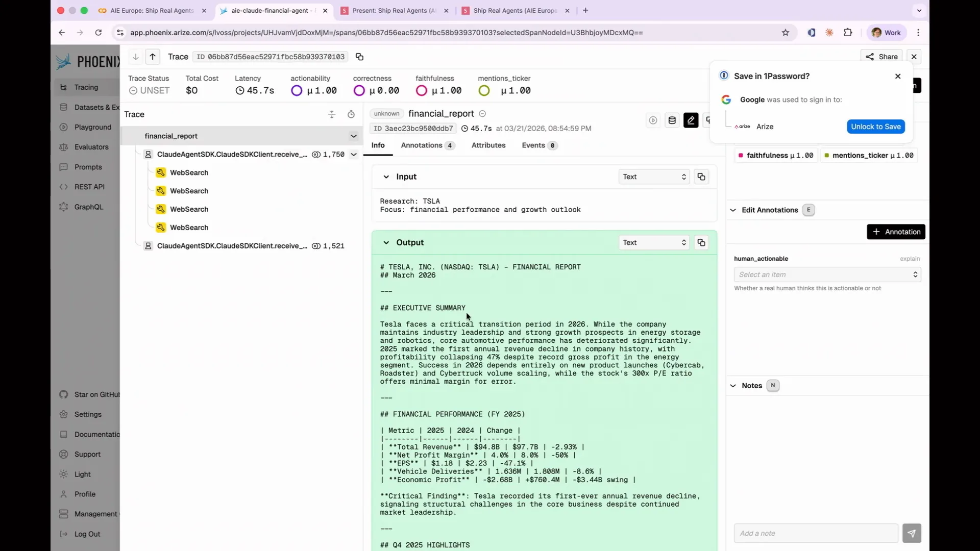Viewport: 980px width, 551px height.
Task: Collapse the Output section
Action: click(386, 242)
